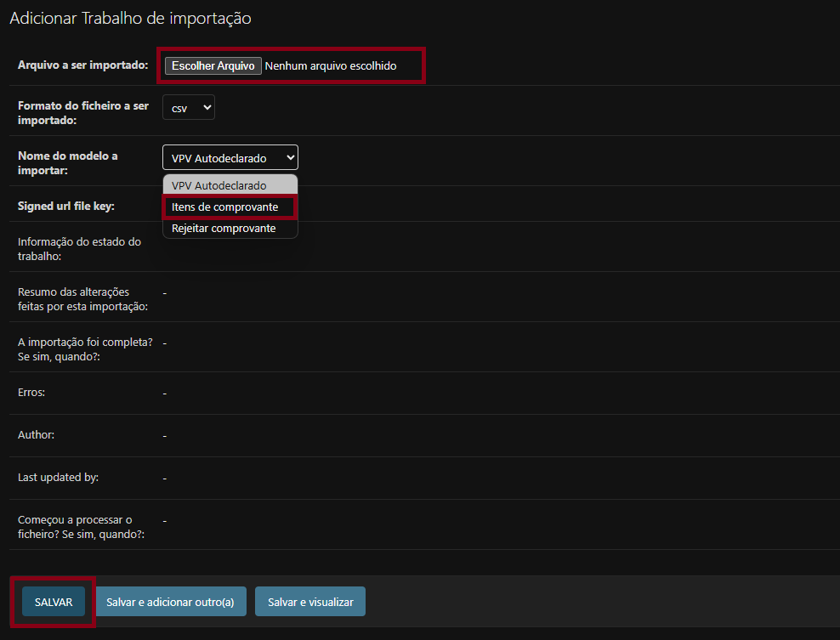This screenshot has width=840, height=640.
Task: Click the 'Resumo das alterações' field label
Action: (x=82, y=299)
